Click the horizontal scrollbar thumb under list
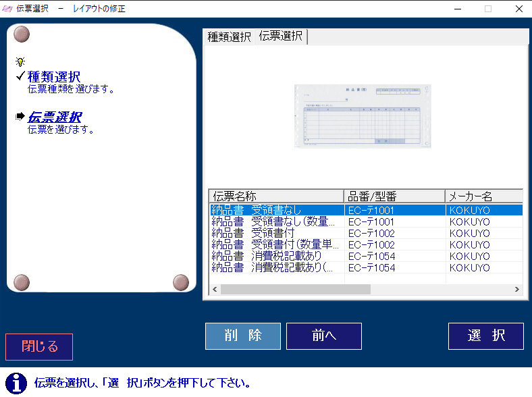Viewport: 532px width, 397px height. click(x=295, y=289)
